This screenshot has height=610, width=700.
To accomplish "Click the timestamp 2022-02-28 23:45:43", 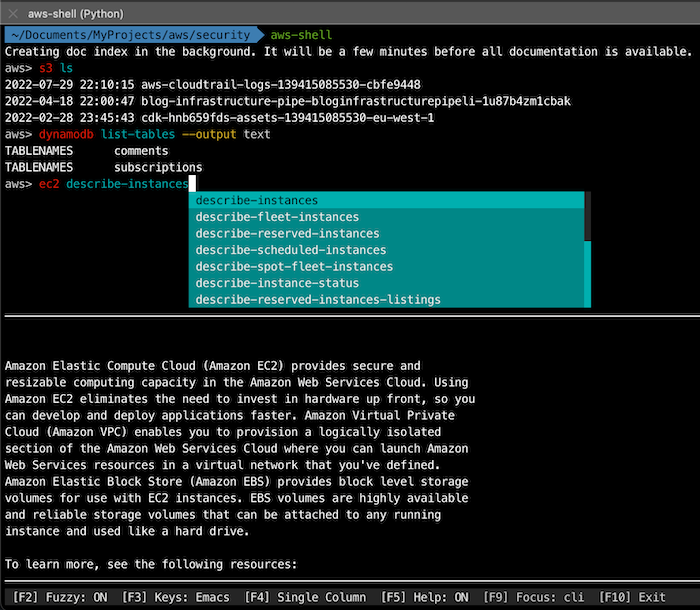I will pos(69,117).
